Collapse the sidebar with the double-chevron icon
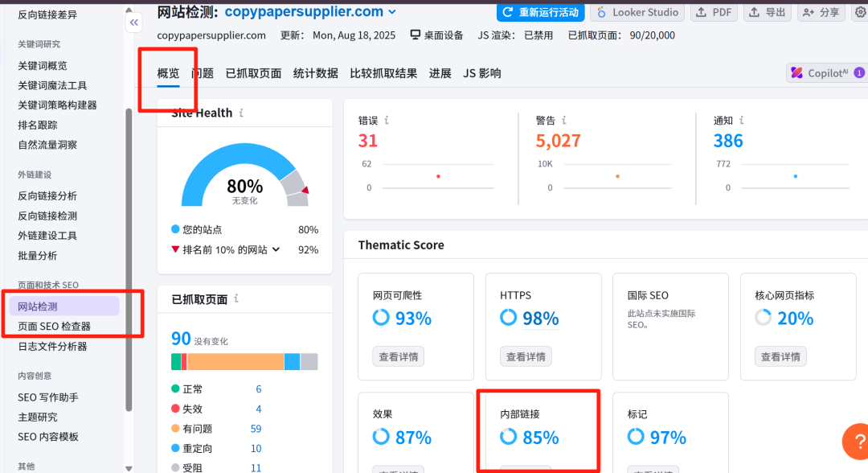The width and height of the screenshot is (868, 473). pyautogui.click(x=134, y=23)
